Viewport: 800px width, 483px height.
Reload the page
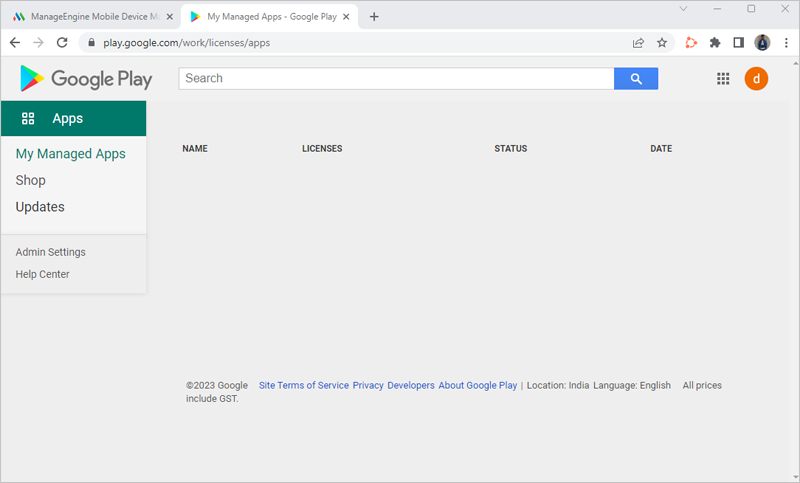(62, 43)
